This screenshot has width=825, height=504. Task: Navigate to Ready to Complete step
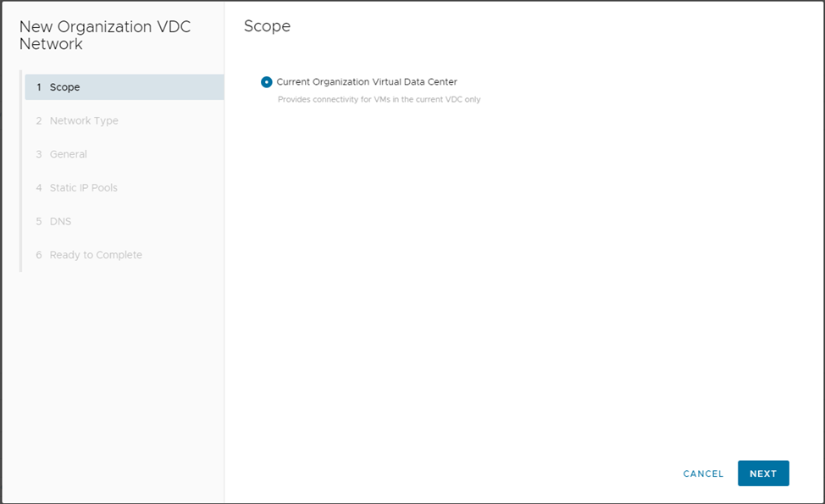click(96, 255)
